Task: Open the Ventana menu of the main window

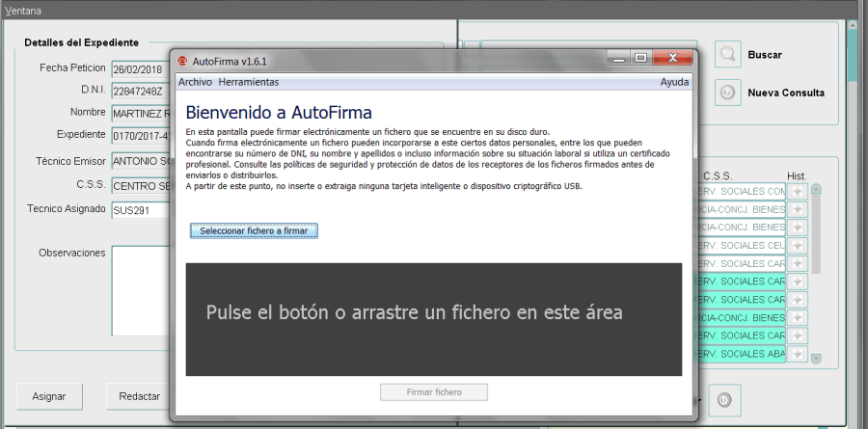Action: click(x=24, y=9)
